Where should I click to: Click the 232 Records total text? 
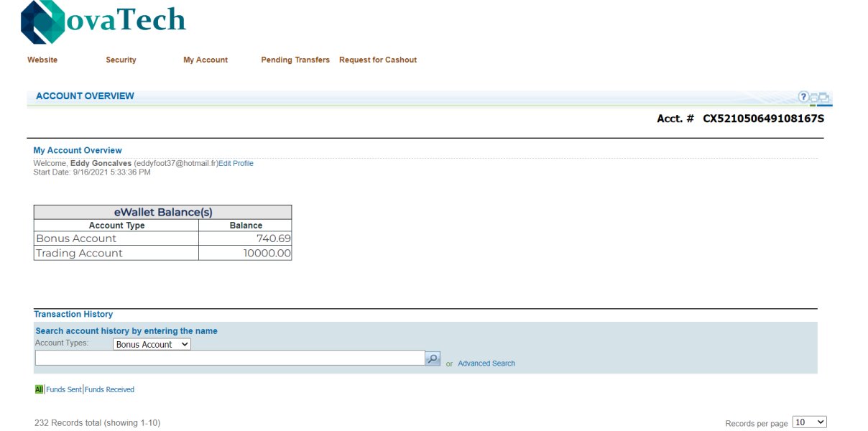[97, 423]
